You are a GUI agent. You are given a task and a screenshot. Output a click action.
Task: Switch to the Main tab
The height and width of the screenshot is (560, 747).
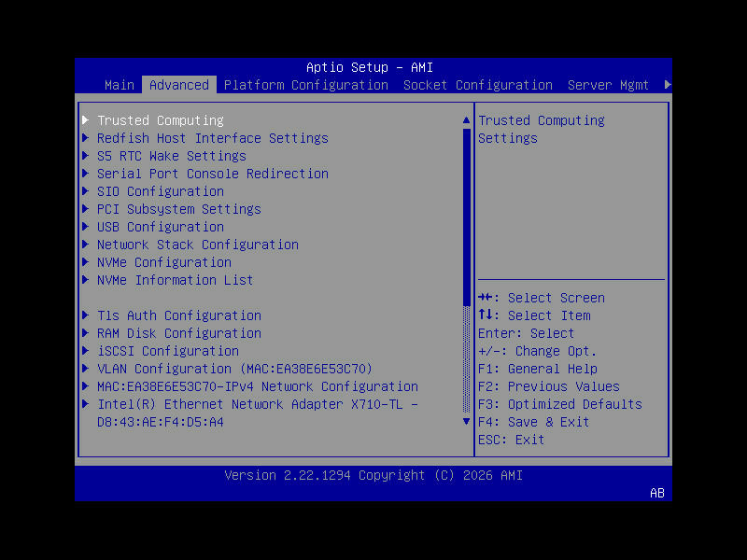click(x=120, y=85)
